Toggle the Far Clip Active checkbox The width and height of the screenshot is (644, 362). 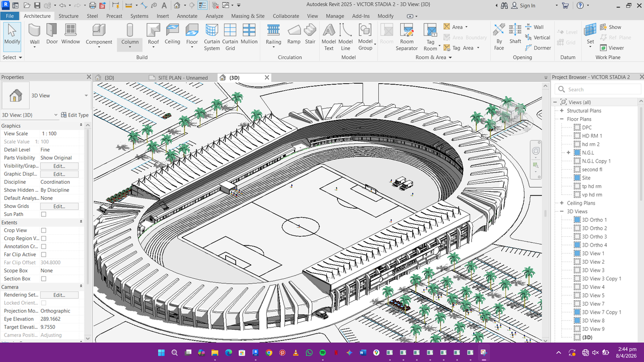click(44, 255)
